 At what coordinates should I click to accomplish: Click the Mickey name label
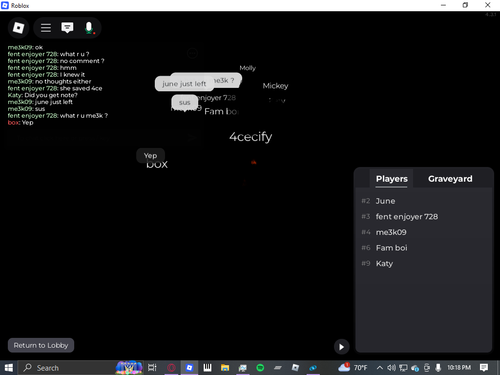[x=275, y=86]
